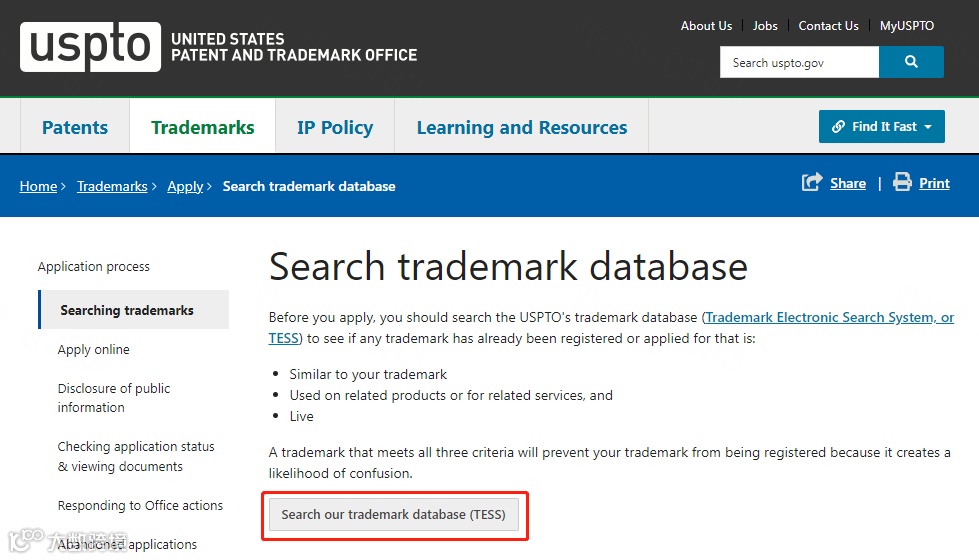Open Checking application status & viewing documents
979x560 pixels.
pyautogui.click(x=136, y=456)
